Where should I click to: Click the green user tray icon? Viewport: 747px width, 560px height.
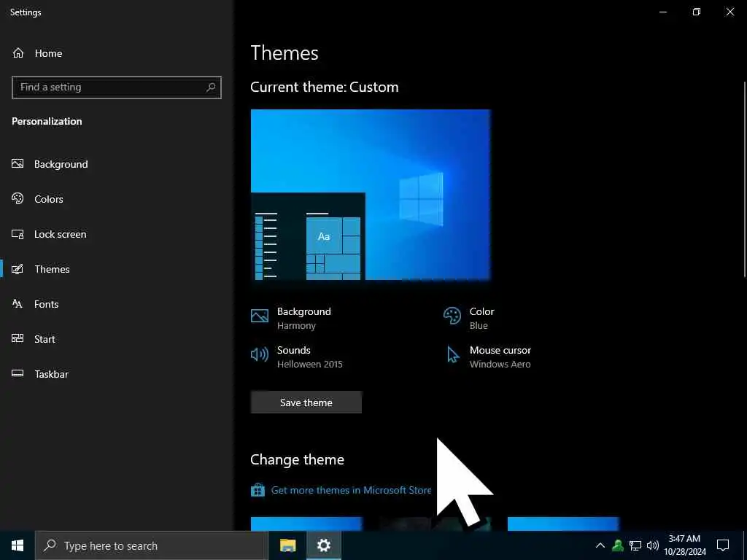[618, 545]
